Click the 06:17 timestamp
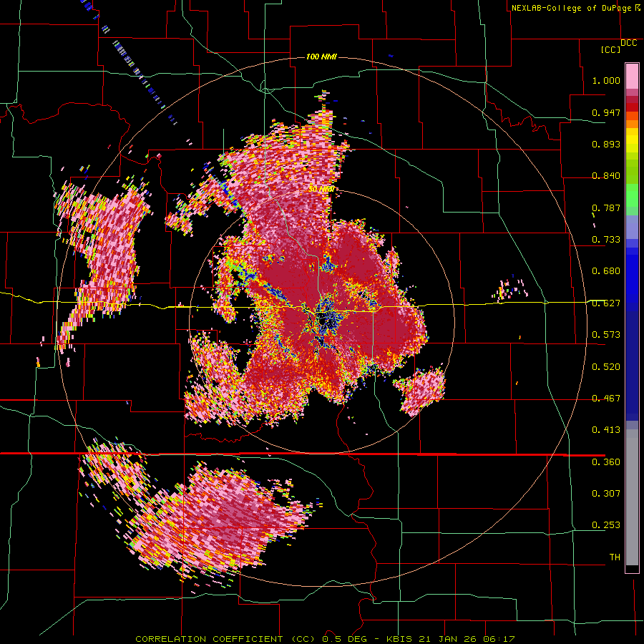 (x=497, y=639)
